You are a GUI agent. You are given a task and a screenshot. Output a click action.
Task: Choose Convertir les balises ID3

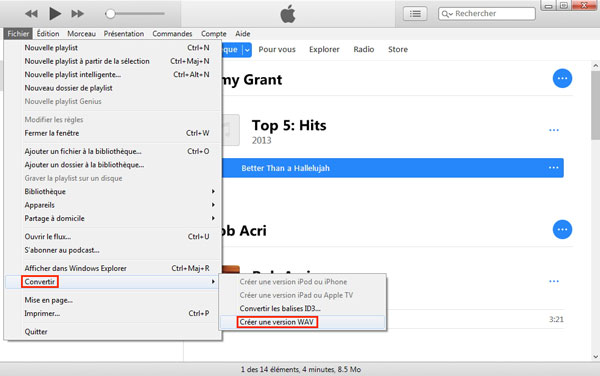pyautogui.click(x=302, y=309)
